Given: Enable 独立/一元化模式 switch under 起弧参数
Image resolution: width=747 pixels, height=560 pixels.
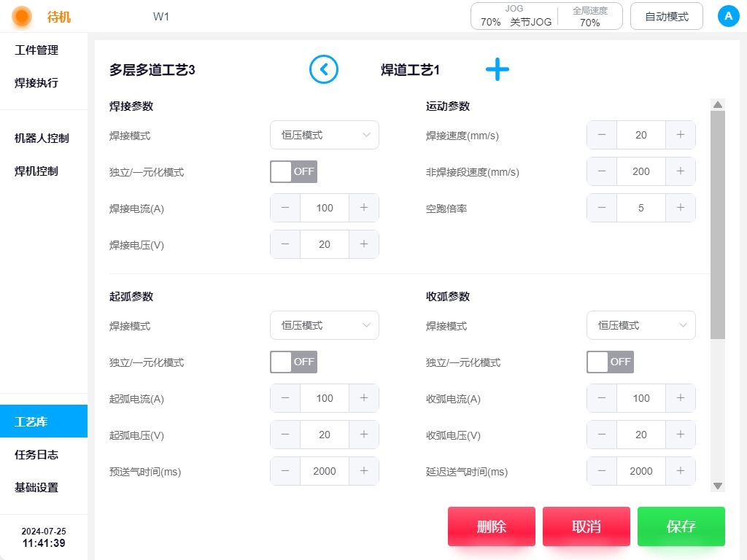Looking at the screenshot, I should 294,362.
